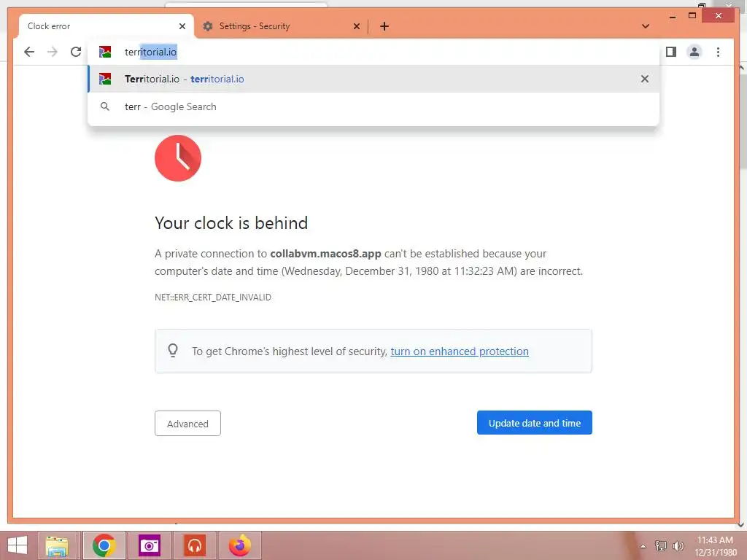This screenshot has width=747, height=560.
Task: Maximize the Chrome window
Action: [692, 16]
